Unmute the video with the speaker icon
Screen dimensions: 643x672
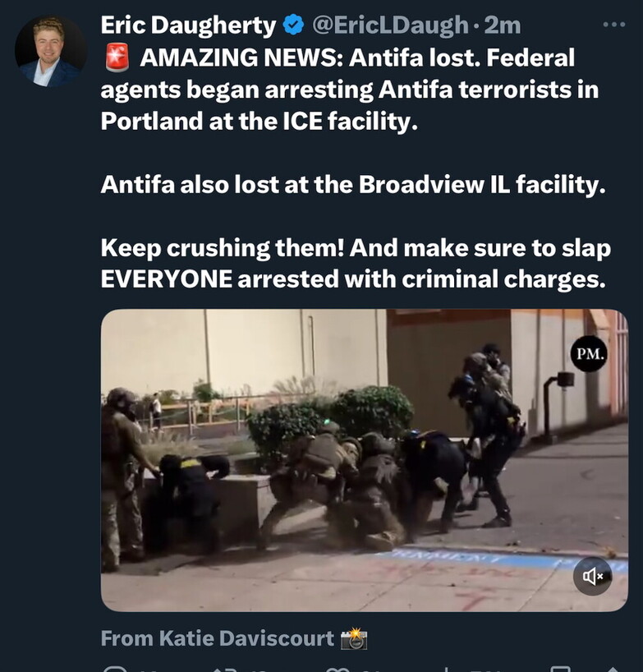pos(592,576)
